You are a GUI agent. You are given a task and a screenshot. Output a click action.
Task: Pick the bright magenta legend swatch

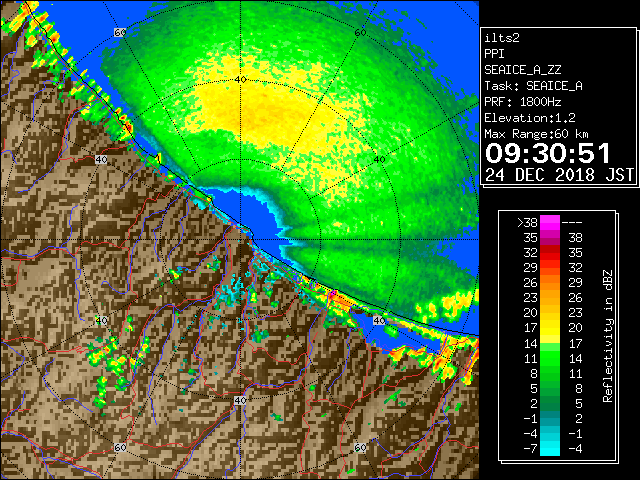[x=550, y=222]
